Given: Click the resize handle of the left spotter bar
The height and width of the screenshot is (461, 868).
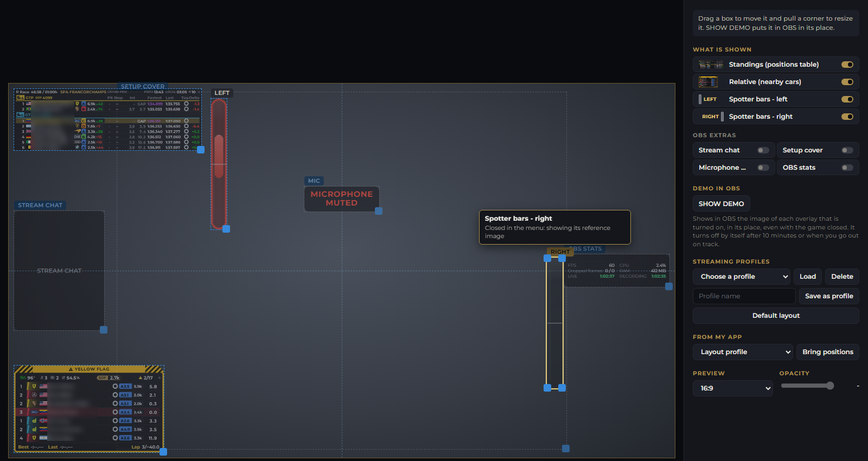Looking at the screenshot, I should coord(226,229).
